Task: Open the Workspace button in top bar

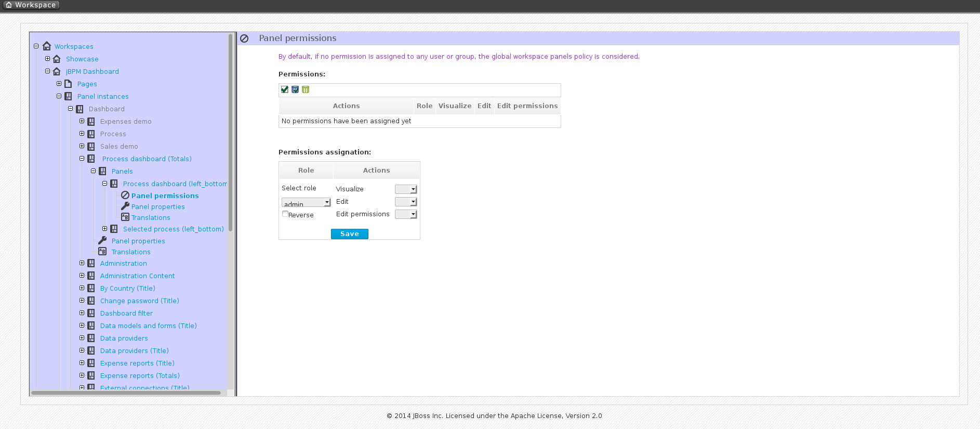Action: click(x=31, y=5)
